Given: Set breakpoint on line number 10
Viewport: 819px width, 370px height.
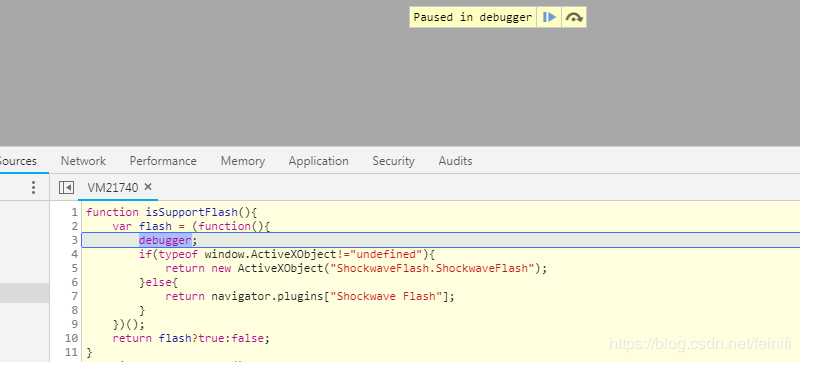Looking at the screenshot, I should tap(72, 339).
